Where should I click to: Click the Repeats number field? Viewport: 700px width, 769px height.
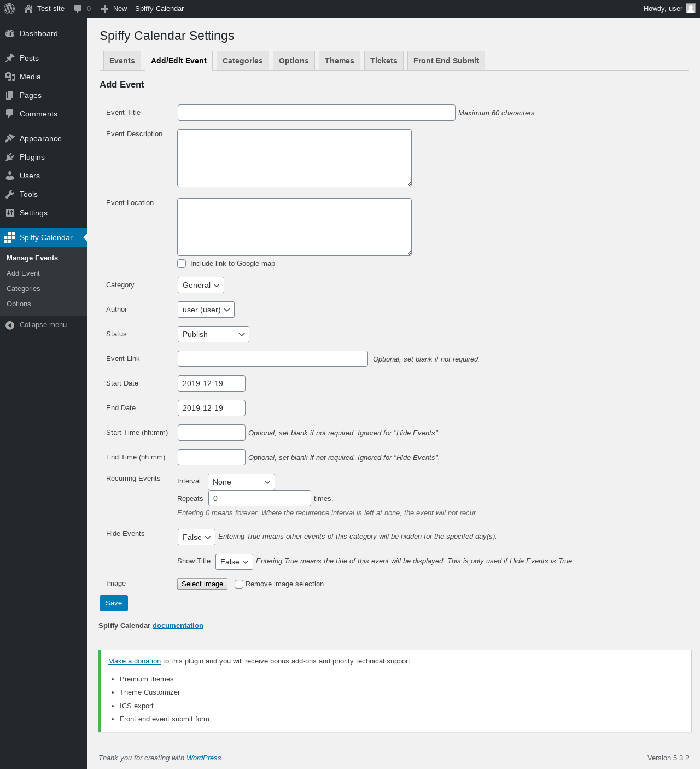pyautogui.click(x=260, y=498)
